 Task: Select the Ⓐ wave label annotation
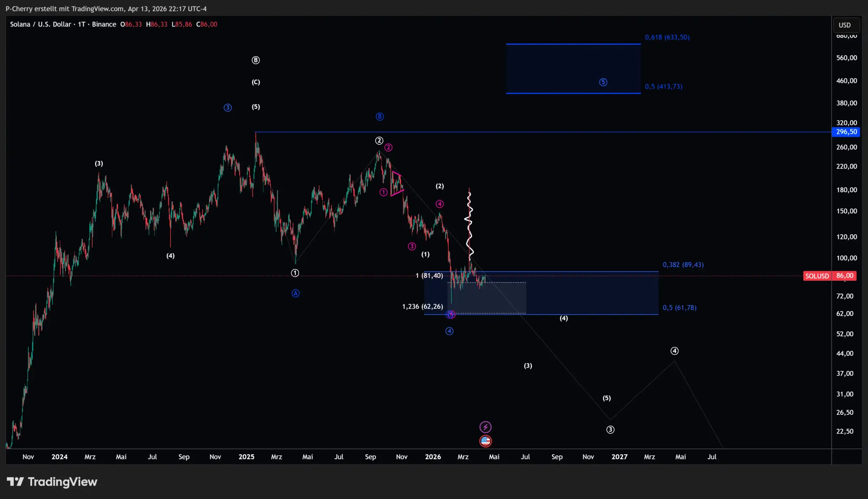pyautogui.click(x=296, y=293)
